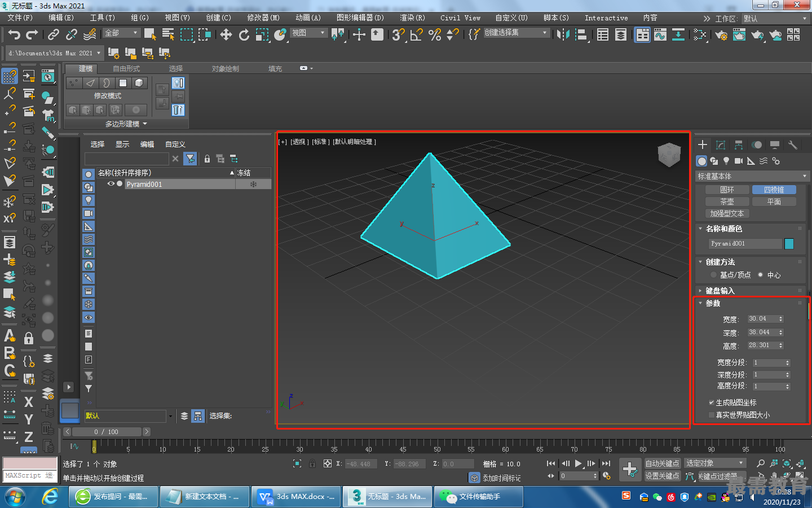The width and height of the screenshot is (812, 508).
Task: Switch to the Modify panel tab
Action: tap(720, 145)
